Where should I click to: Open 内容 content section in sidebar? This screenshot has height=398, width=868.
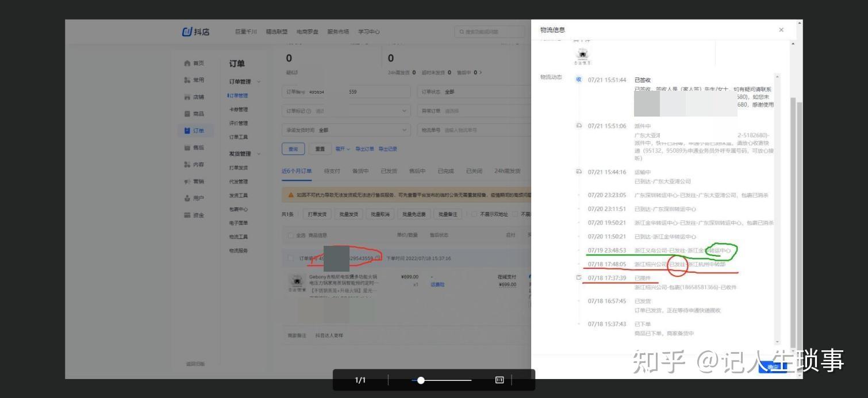point(194,165)
